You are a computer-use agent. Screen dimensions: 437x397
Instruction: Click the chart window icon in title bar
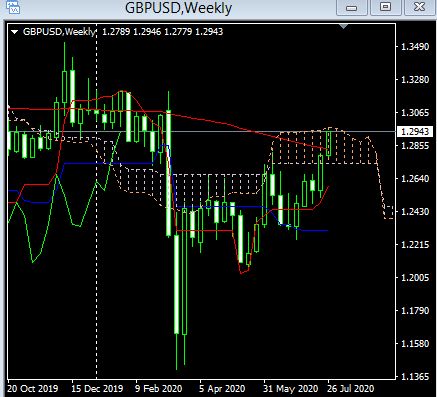13,7
